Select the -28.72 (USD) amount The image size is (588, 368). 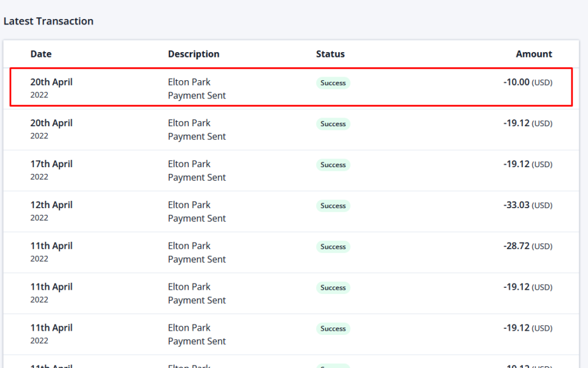click(x=527, y=246)
